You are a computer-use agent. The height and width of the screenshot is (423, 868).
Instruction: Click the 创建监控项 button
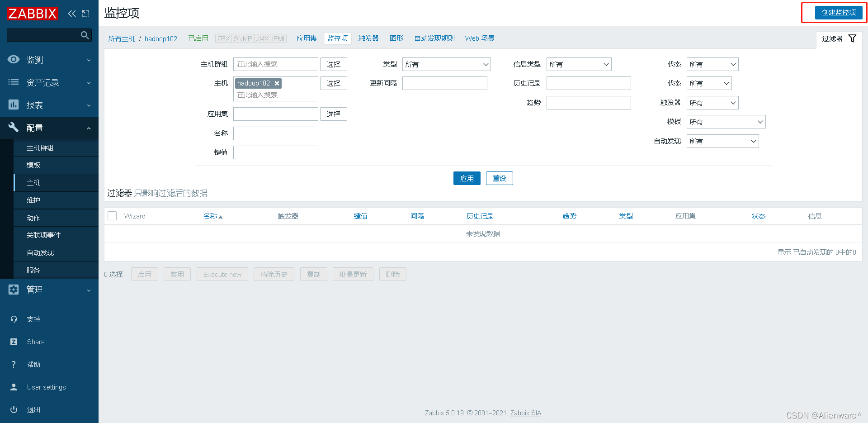[839, 13]
